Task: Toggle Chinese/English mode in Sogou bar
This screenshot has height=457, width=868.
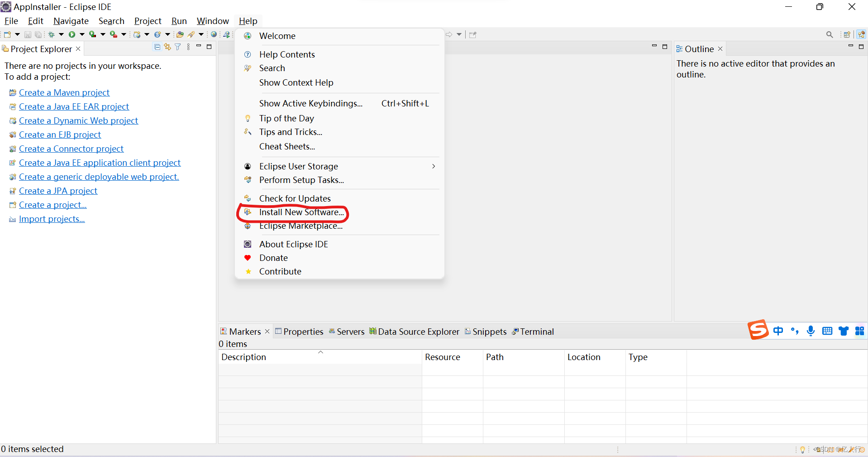Action: 778,331
